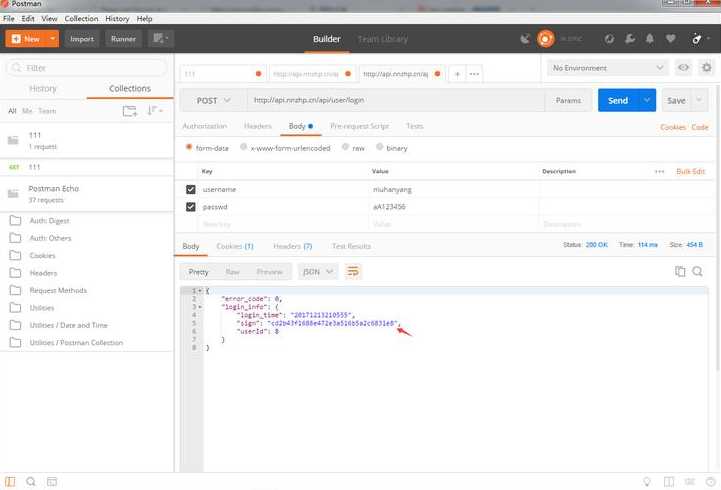Open the Authorization tab
The height and width of the screenshot is (490, 721).
click(x=205, y=126)
